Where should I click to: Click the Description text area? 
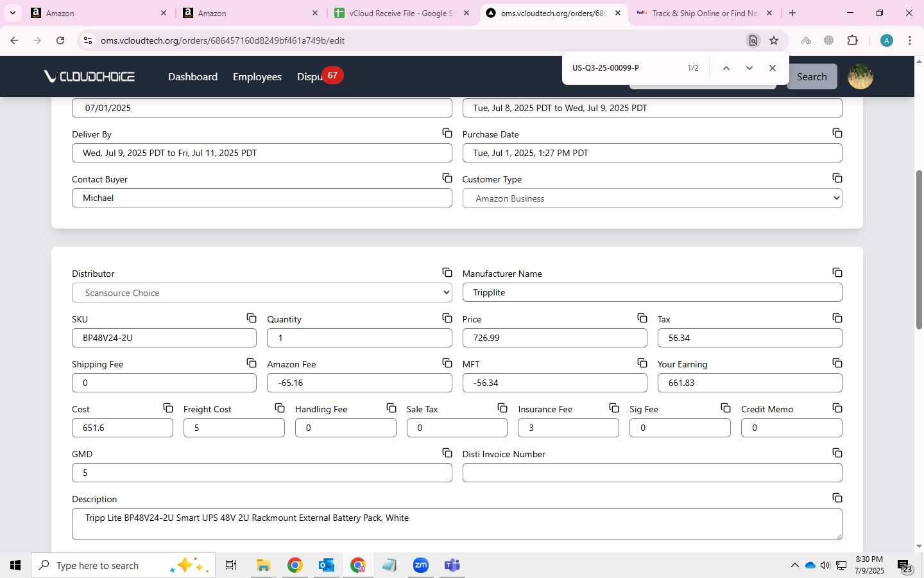[457, 524]
